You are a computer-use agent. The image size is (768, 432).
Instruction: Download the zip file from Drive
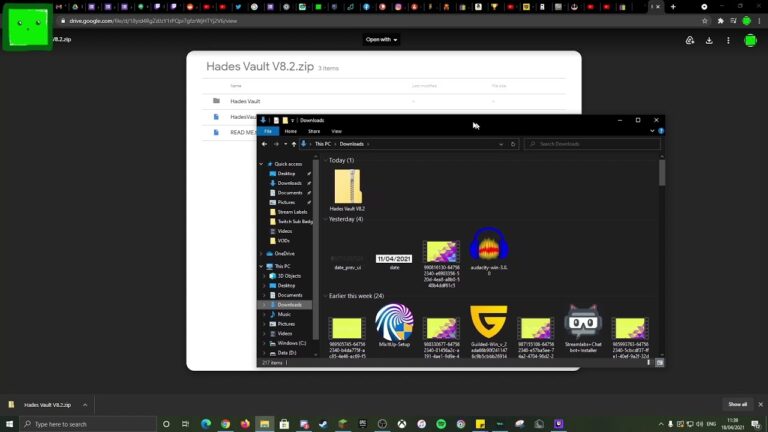709,41
